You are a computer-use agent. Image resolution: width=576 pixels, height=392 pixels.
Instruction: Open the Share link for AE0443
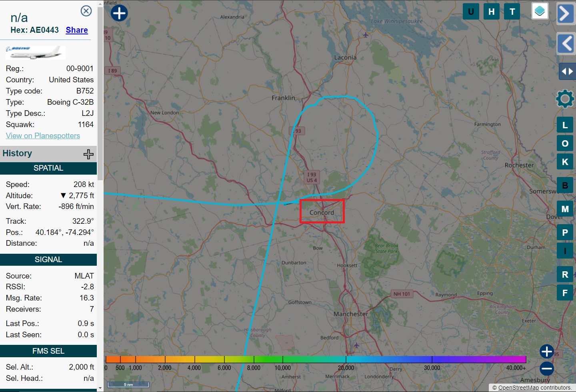pos(77,30)
